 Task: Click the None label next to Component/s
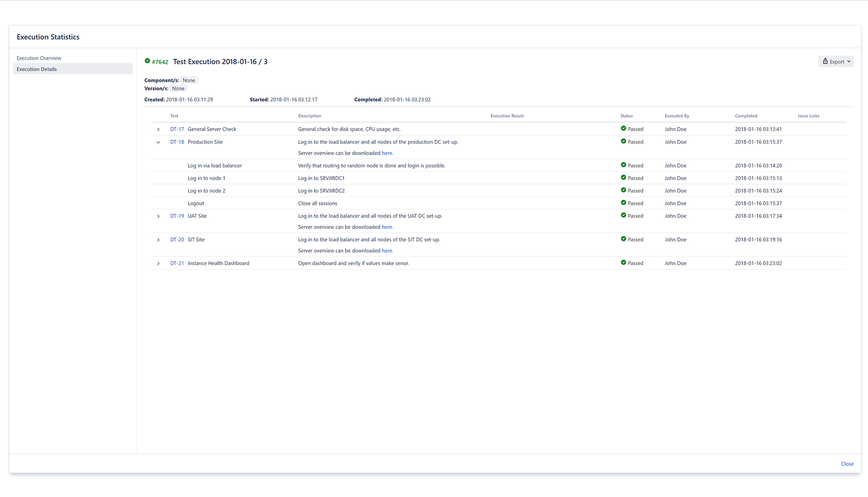click(189, 80)
